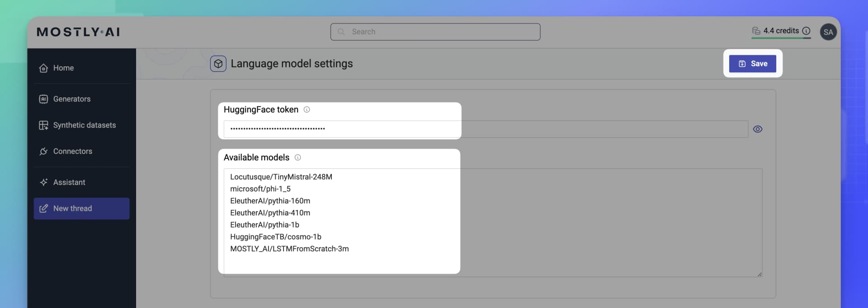Click the HuggingFace token label
The image size is (868, 308).
tap(261, 109)
